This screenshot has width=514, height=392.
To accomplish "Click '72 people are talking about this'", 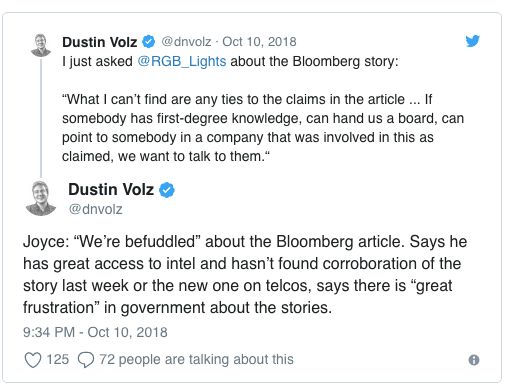I will [x=196, y=359].
